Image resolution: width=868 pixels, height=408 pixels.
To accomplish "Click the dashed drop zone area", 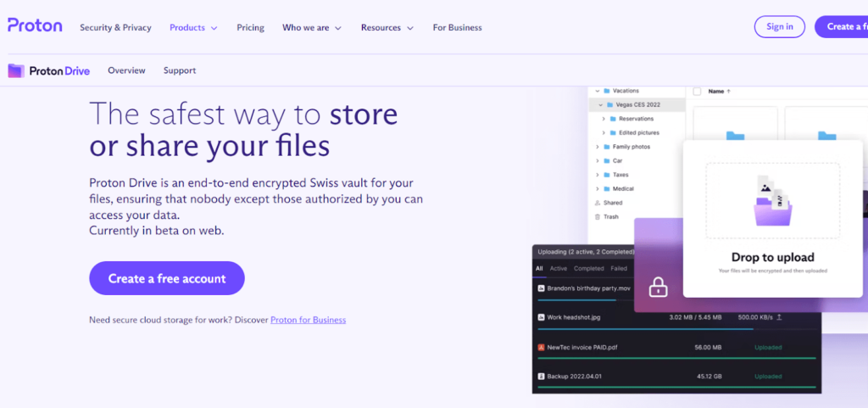I will [773, 200].
